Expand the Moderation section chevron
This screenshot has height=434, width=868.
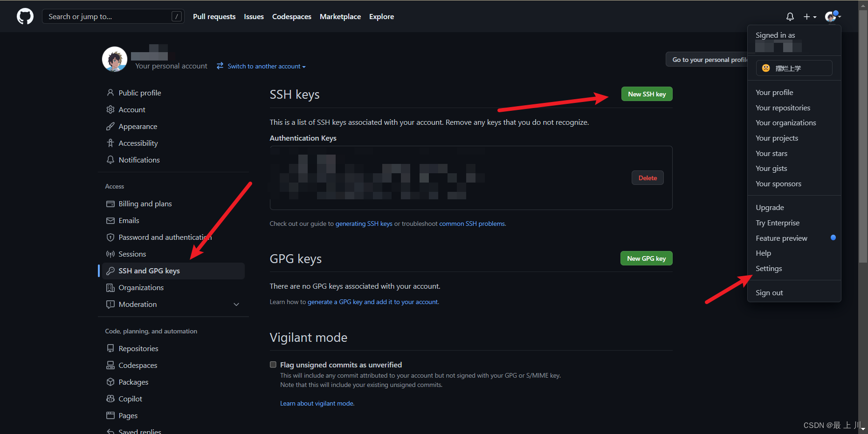[236, 304]
